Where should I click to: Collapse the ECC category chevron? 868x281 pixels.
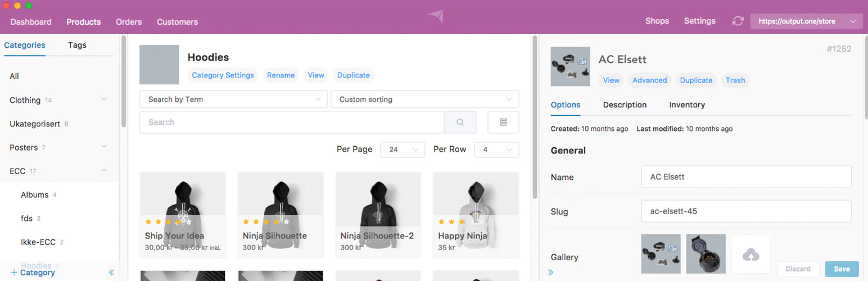point(104,170)
